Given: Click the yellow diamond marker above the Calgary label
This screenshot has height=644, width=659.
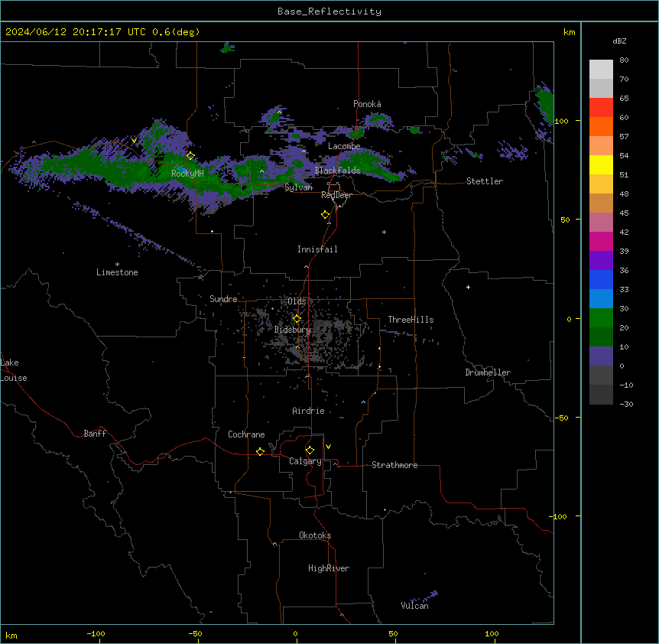Looking at the screenshot, I should tap(310, 450).
